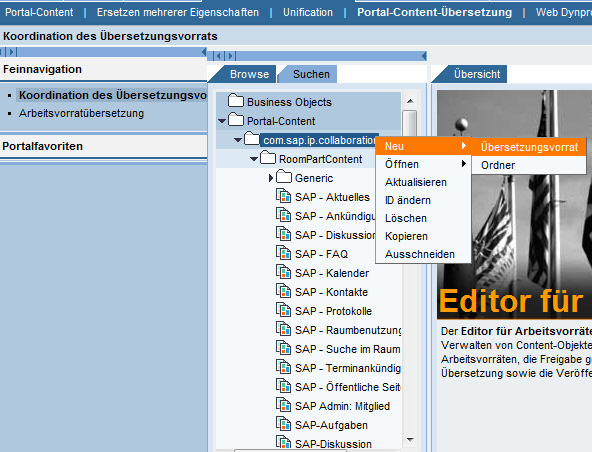Click the SAP - Kontakte item icon
This screenshot has width=592, height=452.
click(x=284, y=291)
